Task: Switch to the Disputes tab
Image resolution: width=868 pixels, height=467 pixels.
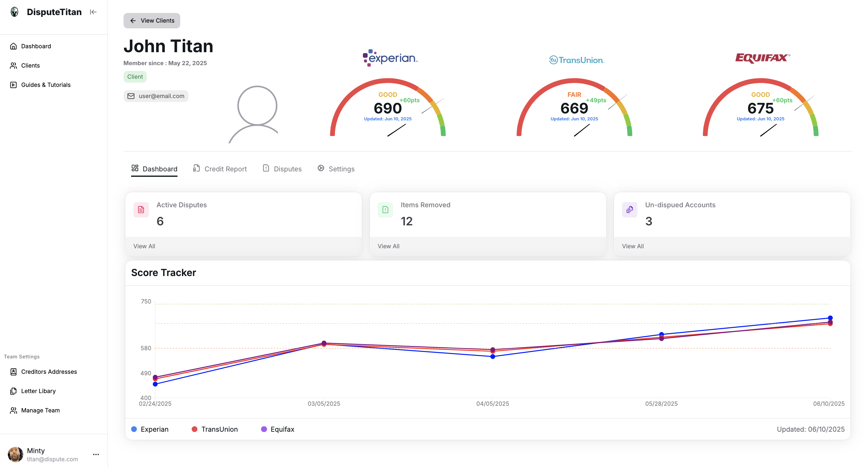Action: (x=282, y=169)
